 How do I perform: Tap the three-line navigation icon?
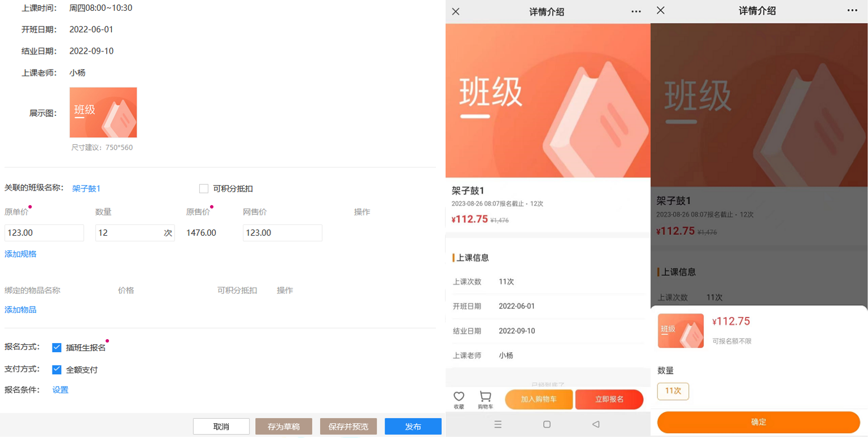pyautogui.click(x=498, y=424)
